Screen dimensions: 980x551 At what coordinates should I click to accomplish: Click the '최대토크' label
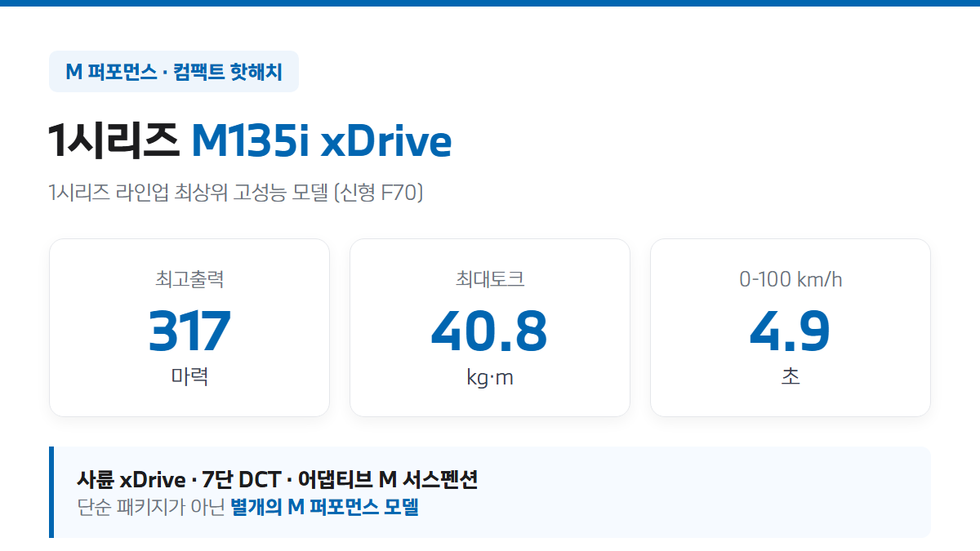point(490,280)
